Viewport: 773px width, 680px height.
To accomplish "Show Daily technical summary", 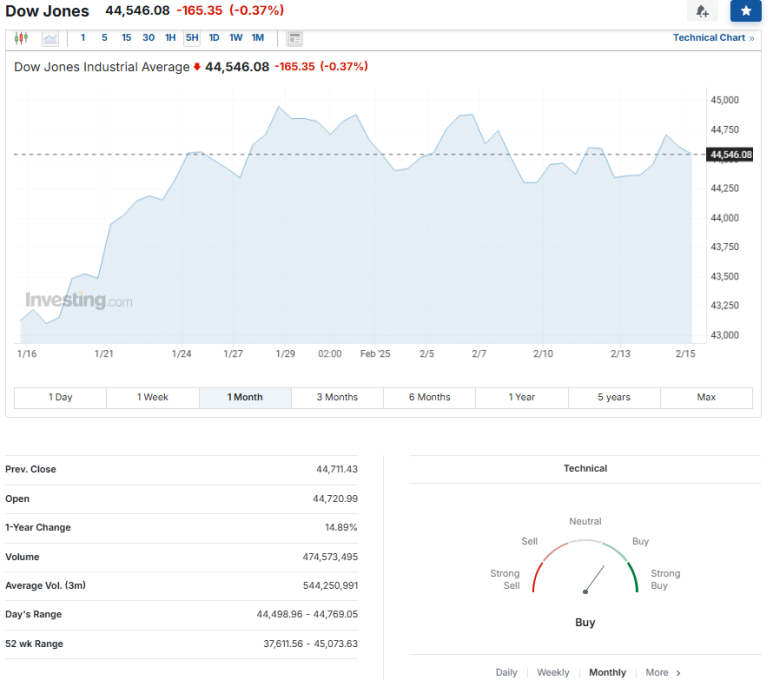I will click(x=506, y=673).
